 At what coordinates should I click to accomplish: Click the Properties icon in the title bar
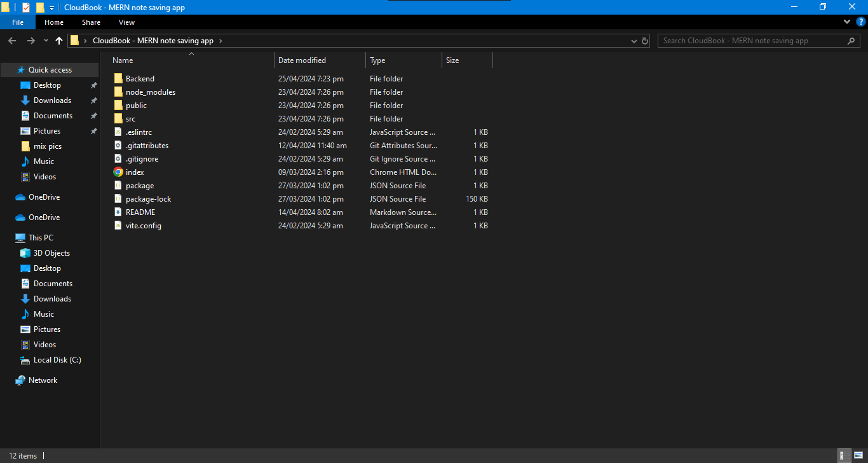click(26, 7)
